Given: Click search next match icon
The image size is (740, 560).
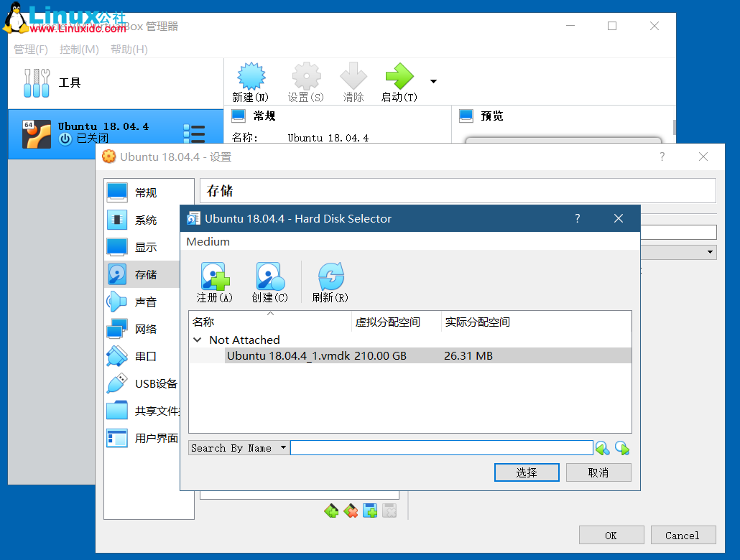Looking at the screenshot, I should (x=622, y=448).
